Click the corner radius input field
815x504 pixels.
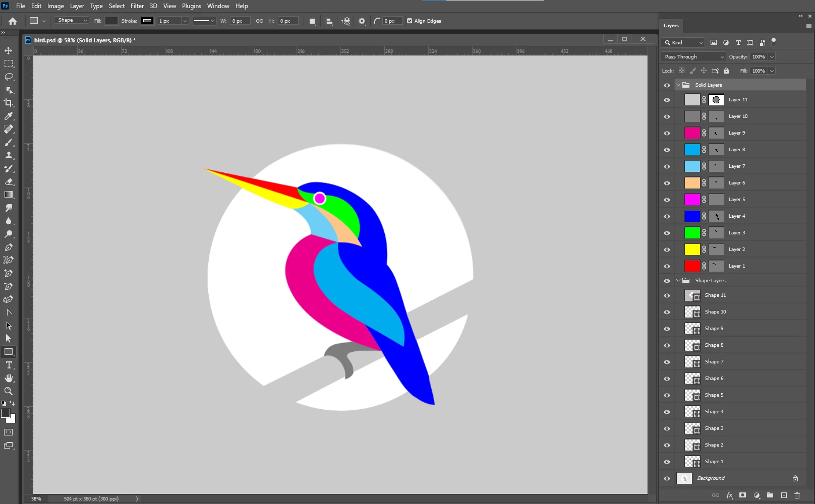tap(392, 21)
